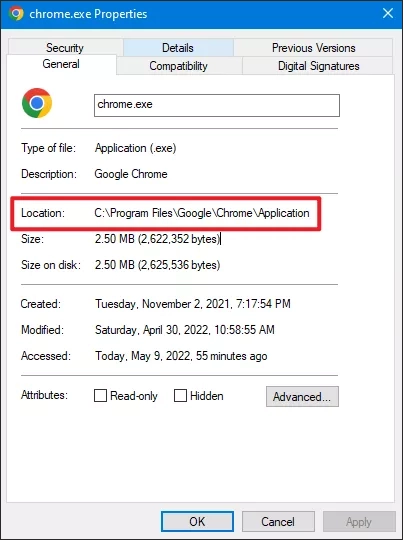This screenshot has height=540, width=403.
Task: Click the Modified: label
Action: [43, 330]
